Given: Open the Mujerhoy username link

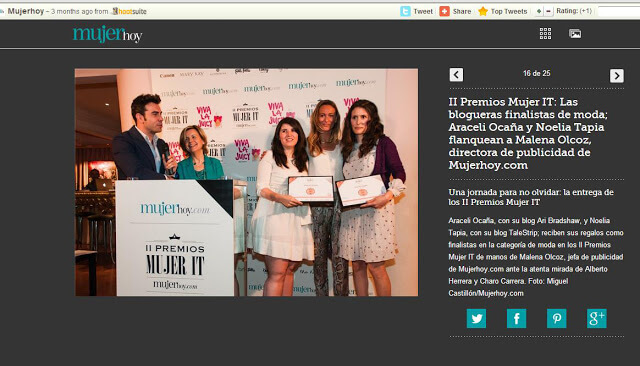Looking at the screenshot, I should pyautogui.click(x=26, y=11).
